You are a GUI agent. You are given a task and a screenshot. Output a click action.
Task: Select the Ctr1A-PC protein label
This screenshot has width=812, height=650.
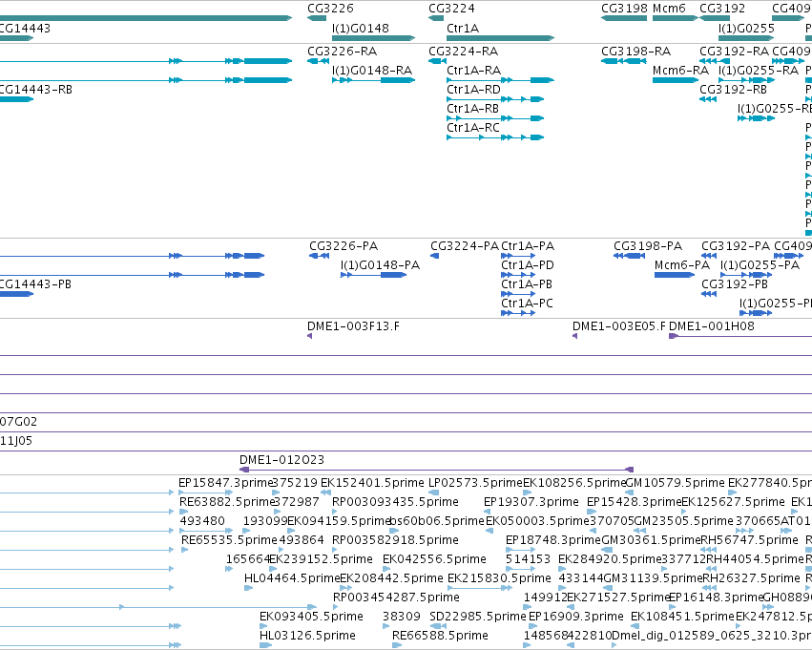pos(527,303)
